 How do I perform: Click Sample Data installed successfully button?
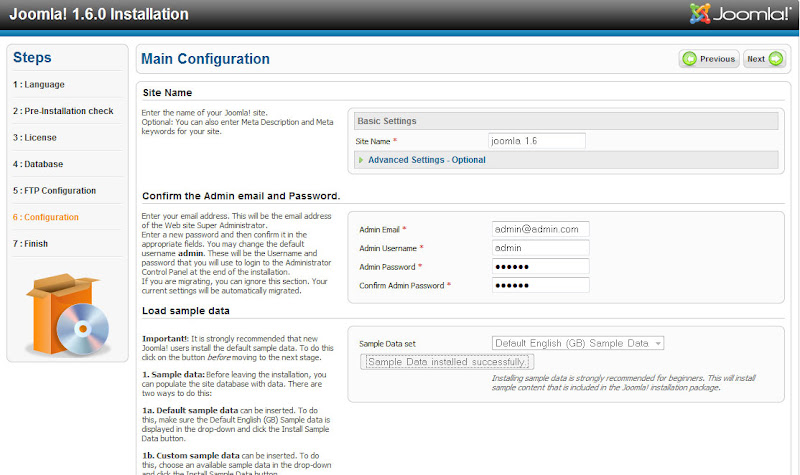[447, 362]
